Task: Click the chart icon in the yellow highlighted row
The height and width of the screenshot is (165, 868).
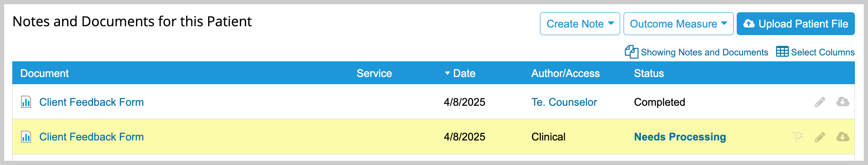Action: (26, 137)
